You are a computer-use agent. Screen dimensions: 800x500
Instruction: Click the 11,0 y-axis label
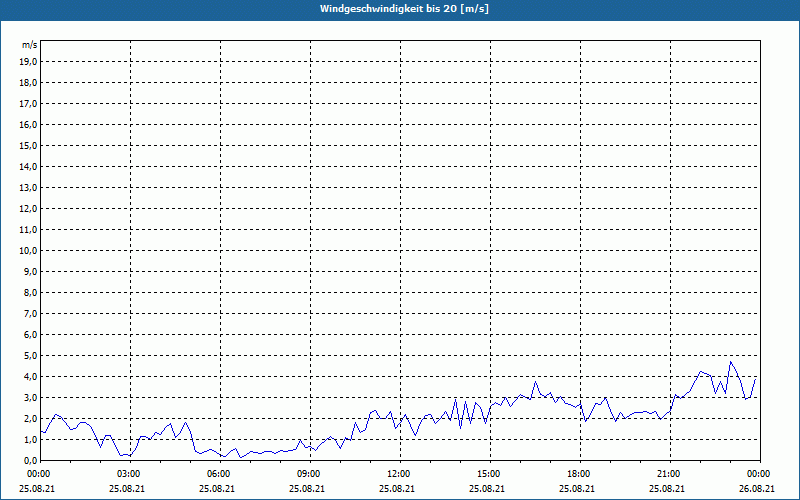pyautogui.click(x=28, y=230)
